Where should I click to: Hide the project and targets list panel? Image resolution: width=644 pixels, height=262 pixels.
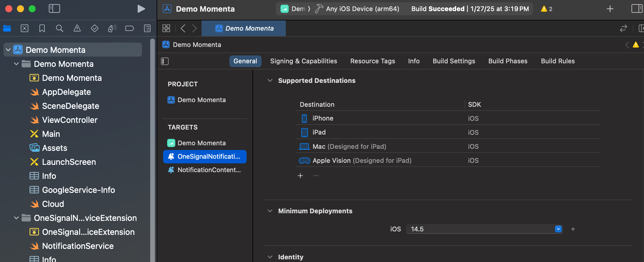(165, 61)
